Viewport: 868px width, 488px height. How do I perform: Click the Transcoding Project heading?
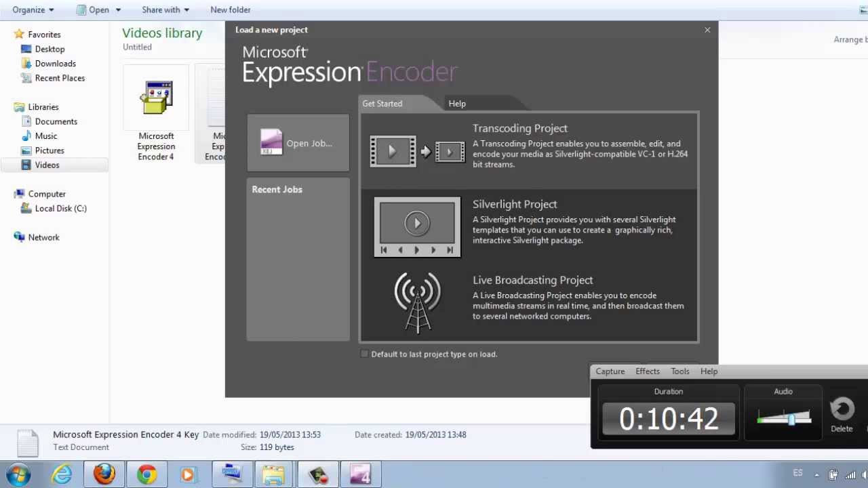click(520, 128)
